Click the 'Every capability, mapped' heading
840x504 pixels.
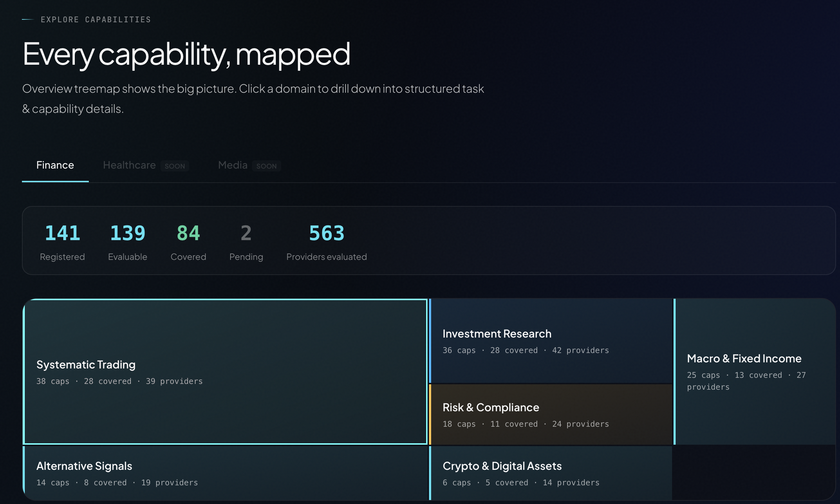186,54
